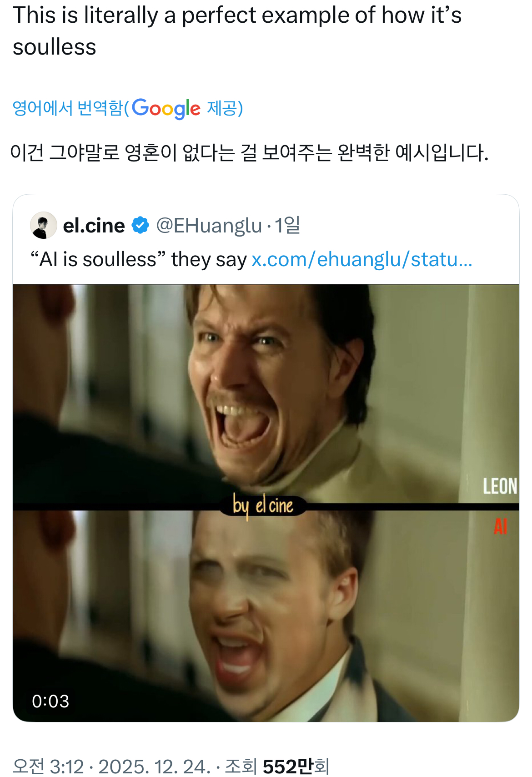Click the Korean translated text

point(249,152)
